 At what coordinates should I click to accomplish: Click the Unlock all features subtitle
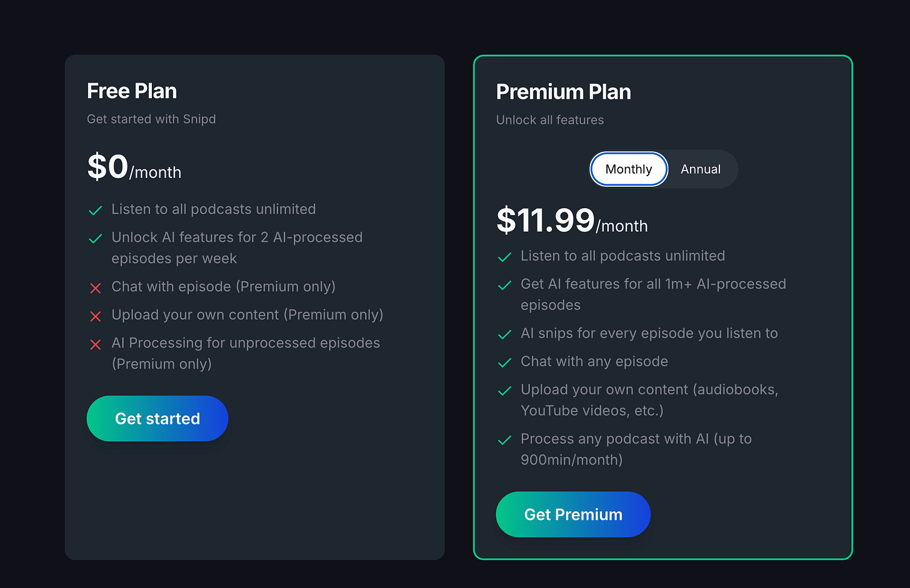(x=550, y=120)
